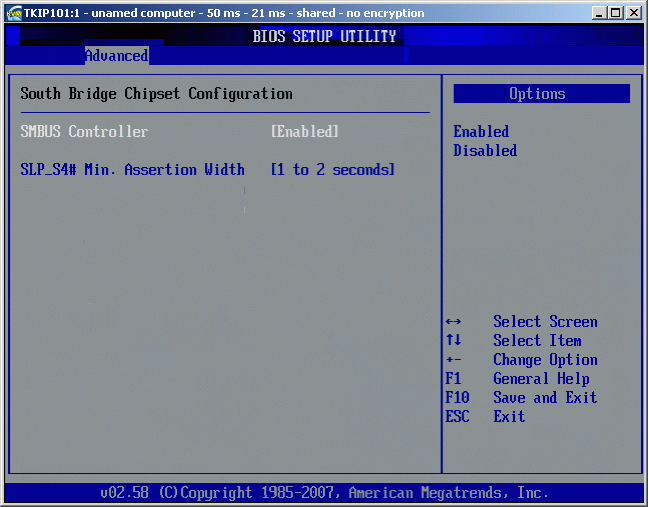
Task: Click the TKIP101:1 window title text
Action: coord(224,13)
